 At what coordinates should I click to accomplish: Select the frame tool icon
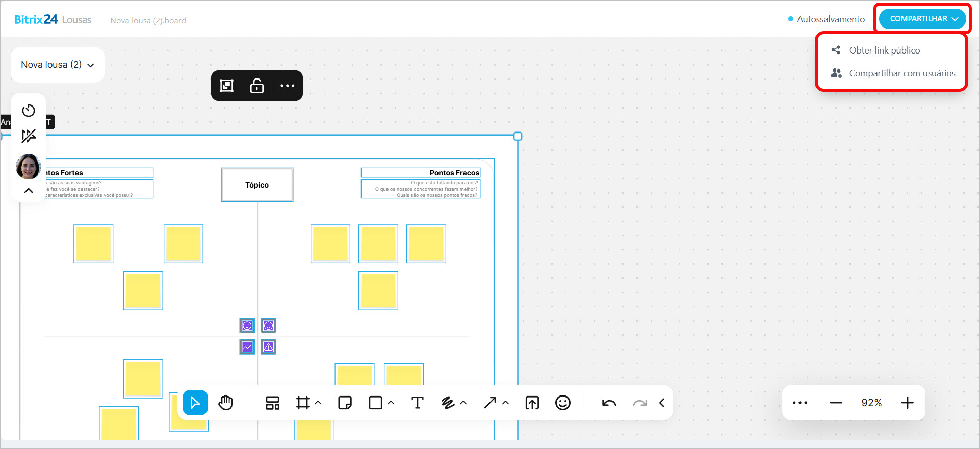[x=302, y=403]
